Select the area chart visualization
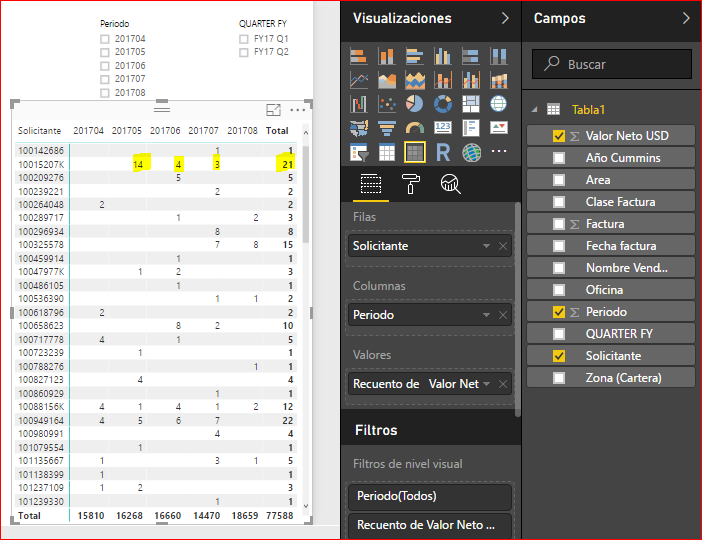The height and width of the screenshot is (540, 702). [x=386, y=81]
